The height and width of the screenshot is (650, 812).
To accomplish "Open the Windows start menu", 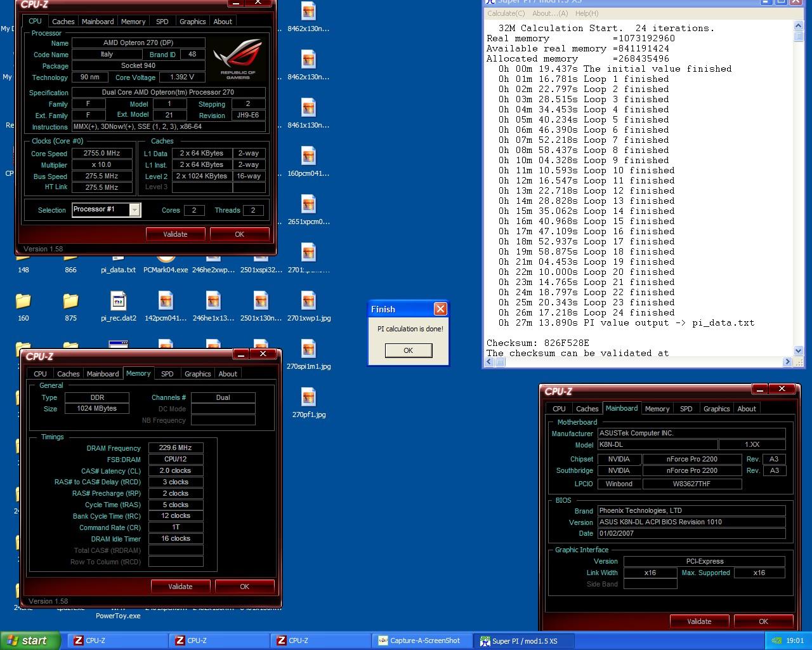I will [30, 640].
